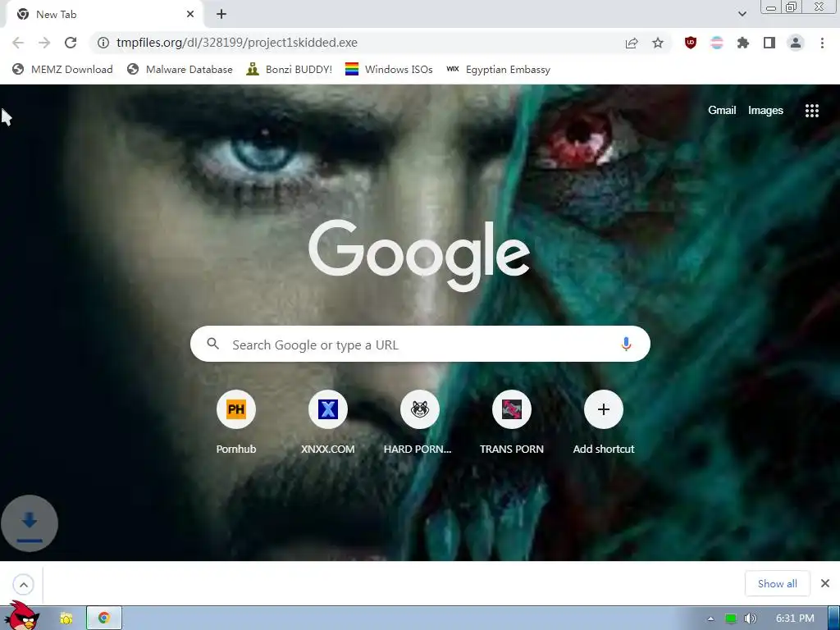Open a new tab with plus button
Image resolution: width=840 pixels, height=630 pixels.
point(221,14)
